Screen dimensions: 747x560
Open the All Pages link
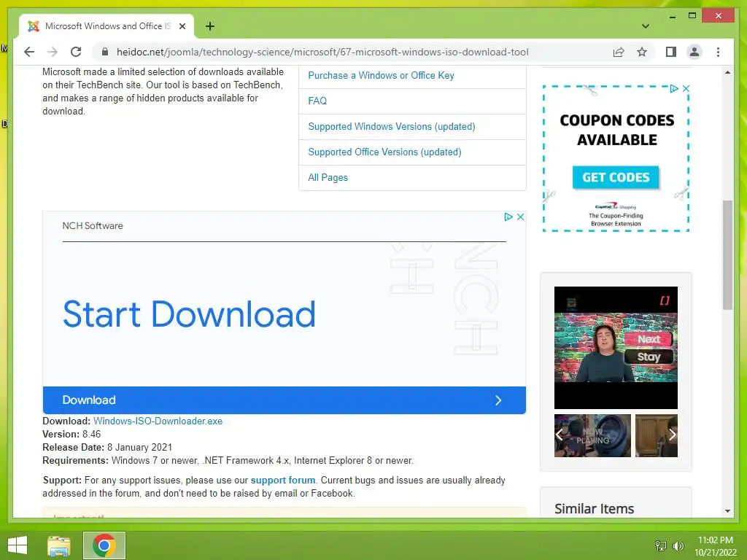[328, 178]
